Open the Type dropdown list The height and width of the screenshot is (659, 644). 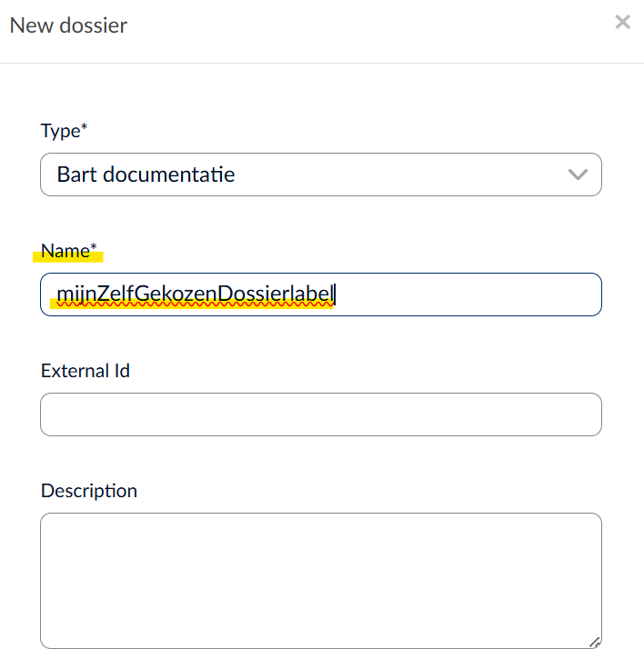pos(320,175)
